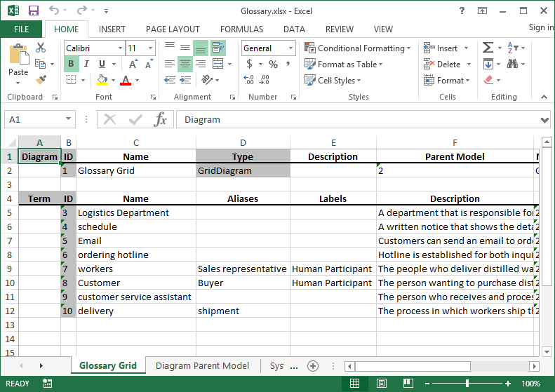Click the AutoSum sigma icon
Viewport: 555px width, 392px height.
click(x=488, y=48)
